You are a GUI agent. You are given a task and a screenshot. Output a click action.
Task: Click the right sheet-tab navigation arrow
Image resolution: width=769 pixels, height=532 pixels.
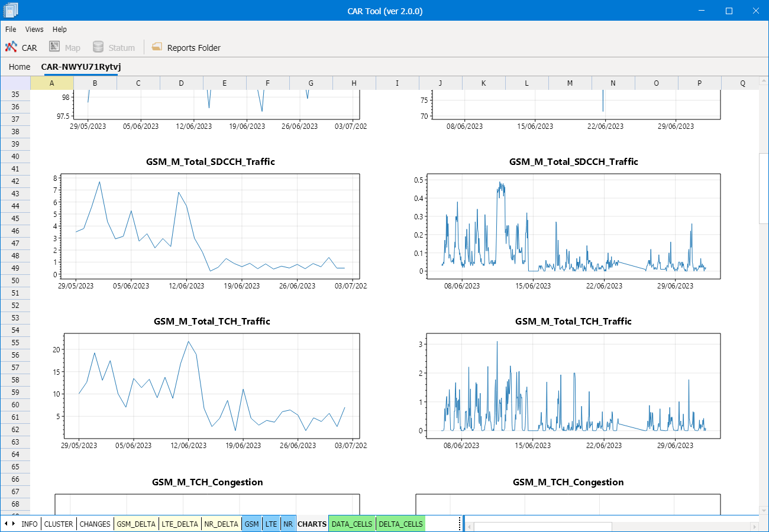coord(12,524)
